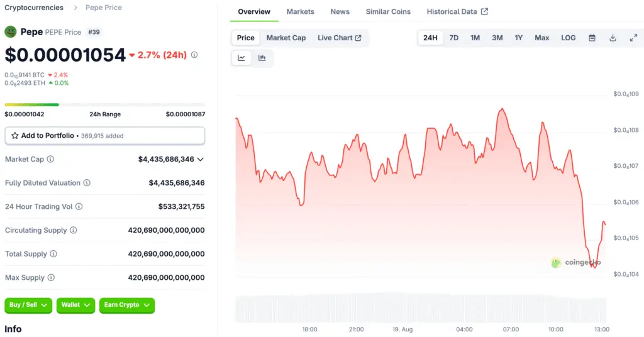Expand the Market Cap value chevron
Image resolution: width=644 pixels, height=337 pixels.
pos(201,159)
